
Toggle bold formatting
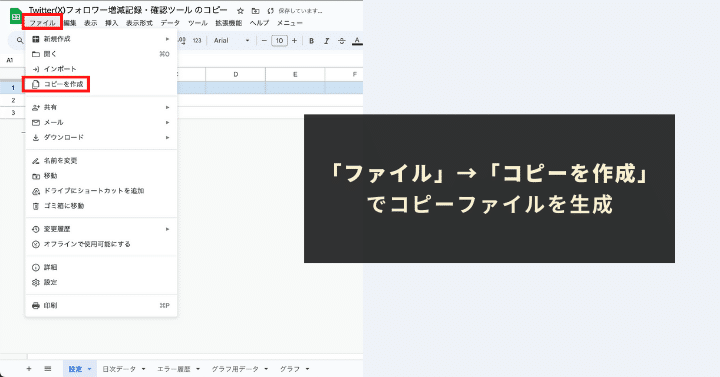(311, 40)
